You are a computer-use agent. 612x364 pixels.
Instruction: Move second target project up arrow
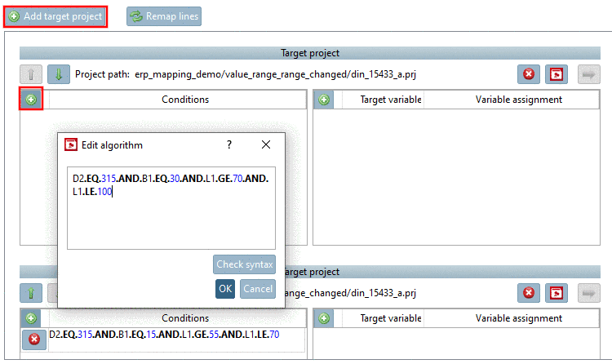pos(31,293)
